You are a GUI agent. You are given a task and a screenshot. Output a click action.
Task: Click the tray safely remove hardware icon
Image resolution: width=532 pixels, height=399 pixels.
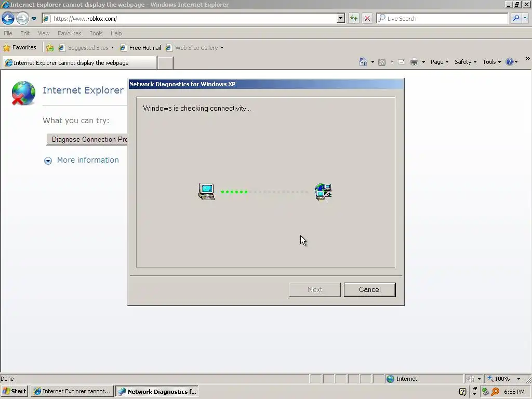coord(485,392)
